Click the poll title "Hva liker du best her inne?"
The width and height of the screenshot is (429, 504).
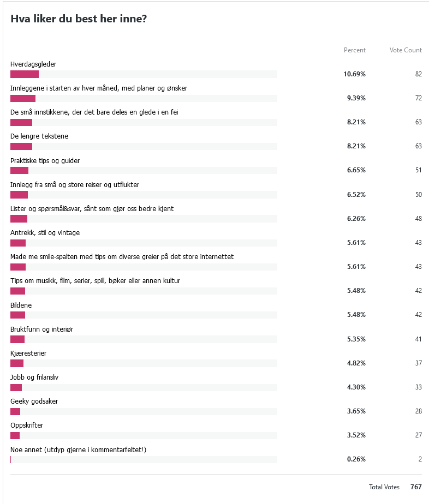click(x=79, y=19)
